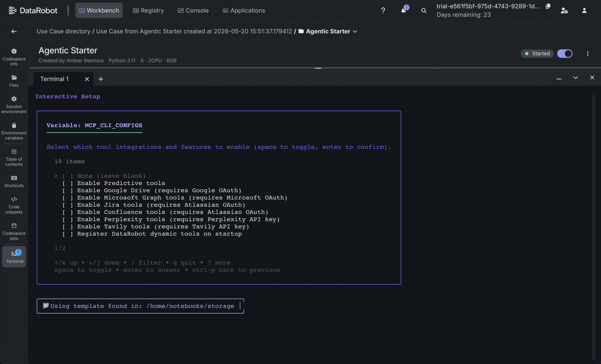Screen dimensions: 601x364
Task: Toggle the codespace Started switch
Action: pyautogui.click(x=565, y=54)
